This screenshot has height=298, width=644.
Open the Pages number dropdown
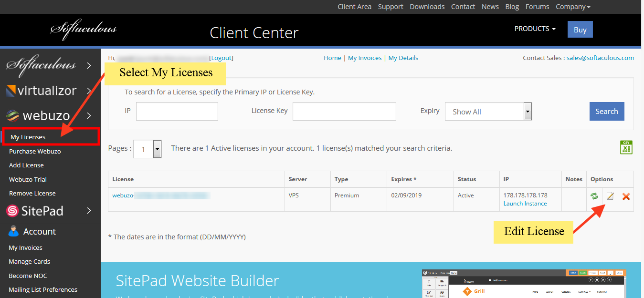click(148, 149)
